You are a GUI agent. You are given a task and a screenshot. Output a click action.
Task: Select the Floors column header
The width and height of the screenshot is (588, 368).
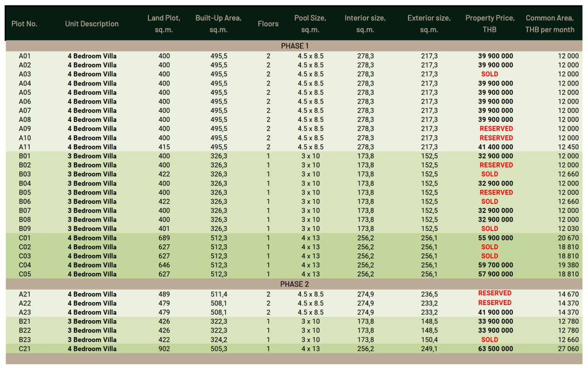point(268,24)
